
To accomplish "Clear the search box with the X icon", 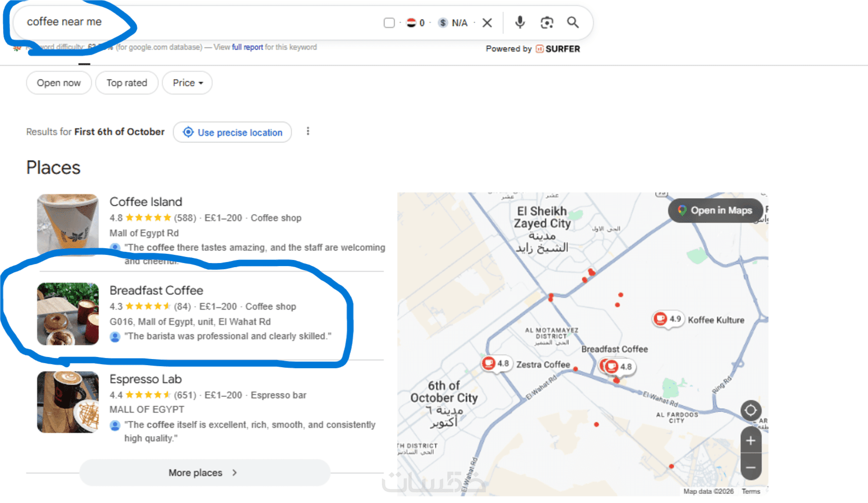I will coord(487,22).
